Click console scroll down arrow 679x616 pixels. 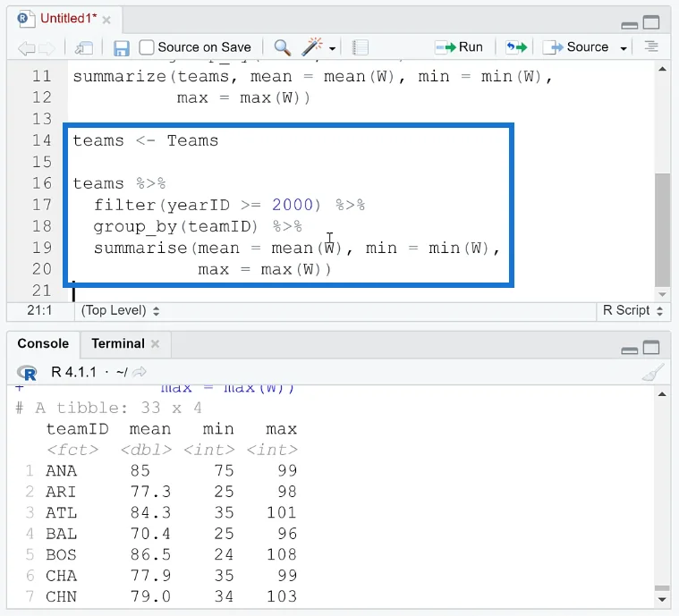coord(662,600)
